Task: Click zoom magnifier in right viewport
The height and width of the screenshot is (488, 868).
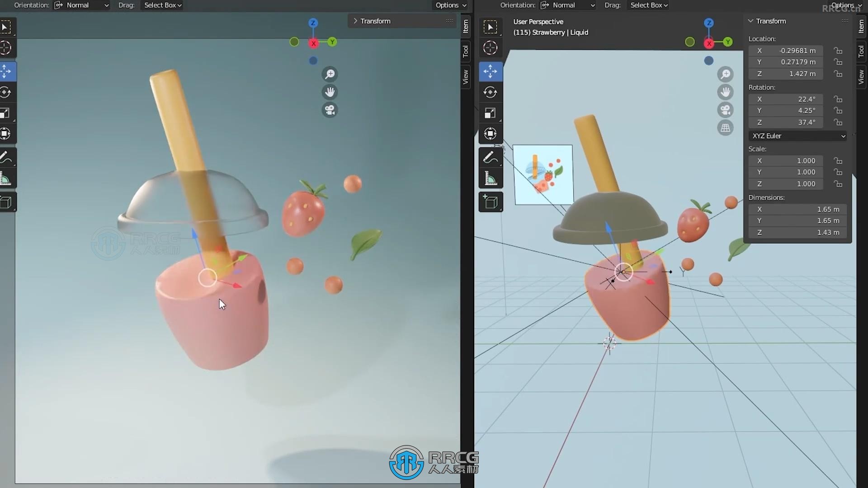Action: [x=726, y=74]
